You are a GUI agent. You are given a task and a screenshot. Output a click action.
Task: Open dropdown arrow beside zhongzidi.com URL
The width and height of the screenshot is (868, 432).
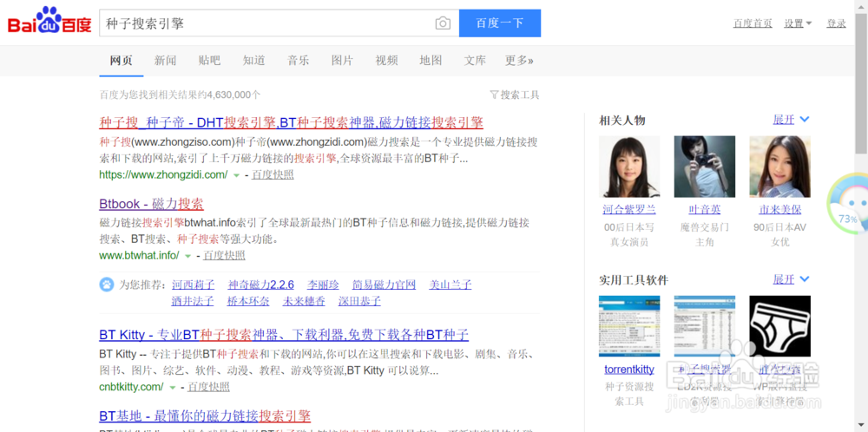coord(236,175)
